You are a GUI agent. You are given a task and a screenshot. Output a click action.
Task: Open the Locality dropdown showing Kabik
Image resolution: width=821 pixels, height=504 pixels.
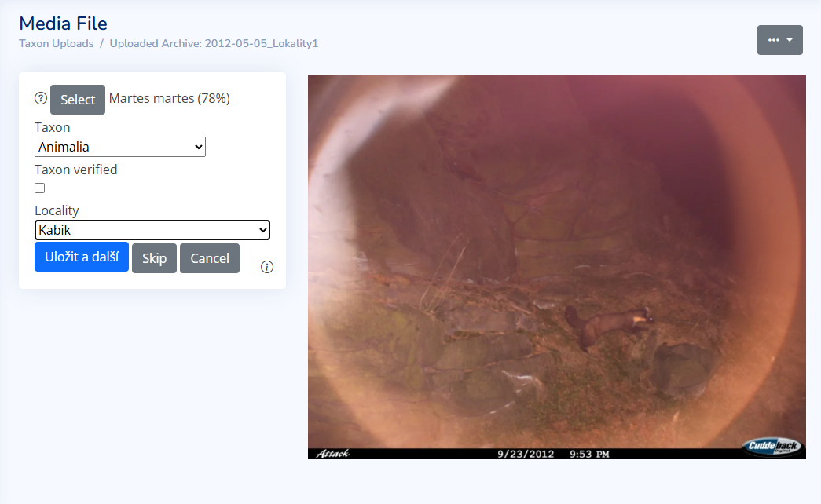(152, 230)
